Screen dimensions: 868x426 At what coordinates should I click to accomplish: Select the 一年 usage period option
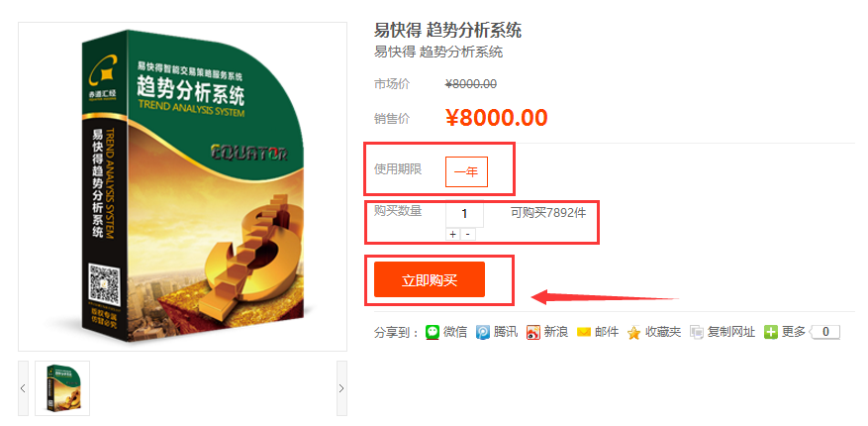466,171
